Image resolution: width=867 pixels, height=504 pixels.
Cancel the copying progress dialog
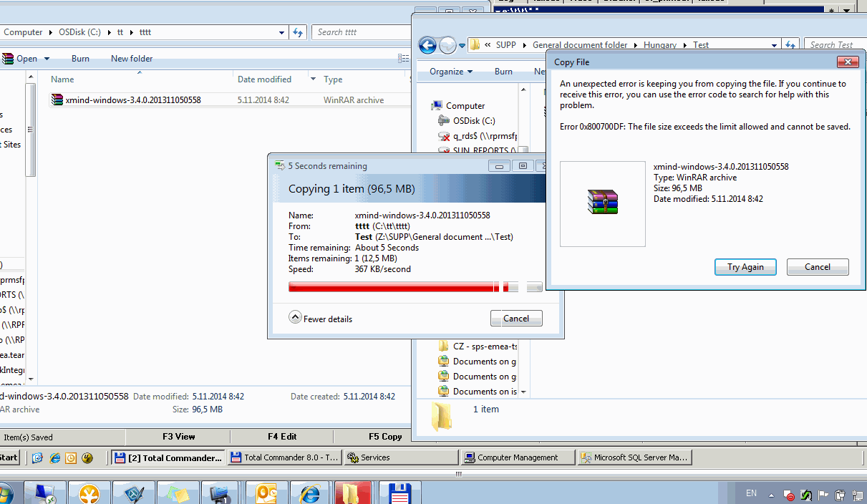pos(516,319)
